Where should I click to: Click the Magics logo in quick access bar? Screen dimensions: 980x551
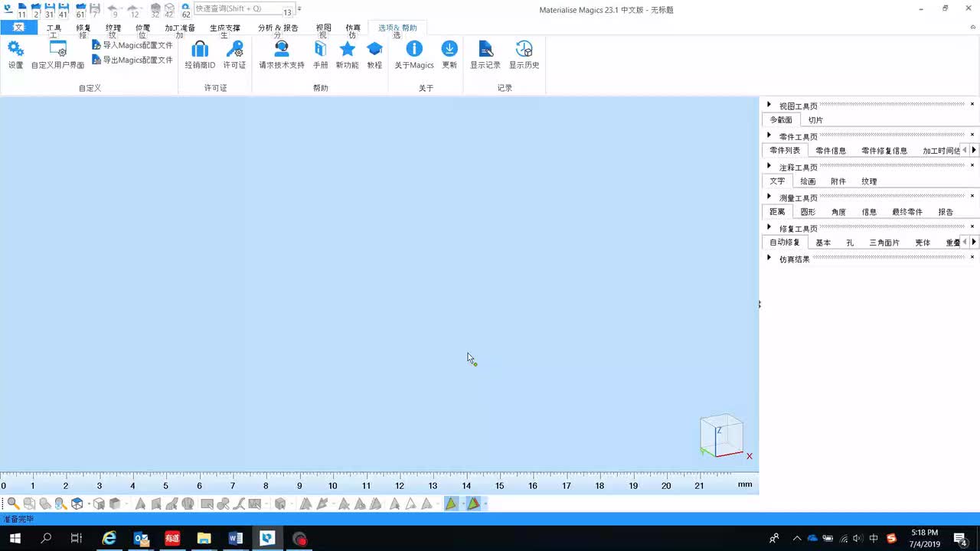(8, 8)
